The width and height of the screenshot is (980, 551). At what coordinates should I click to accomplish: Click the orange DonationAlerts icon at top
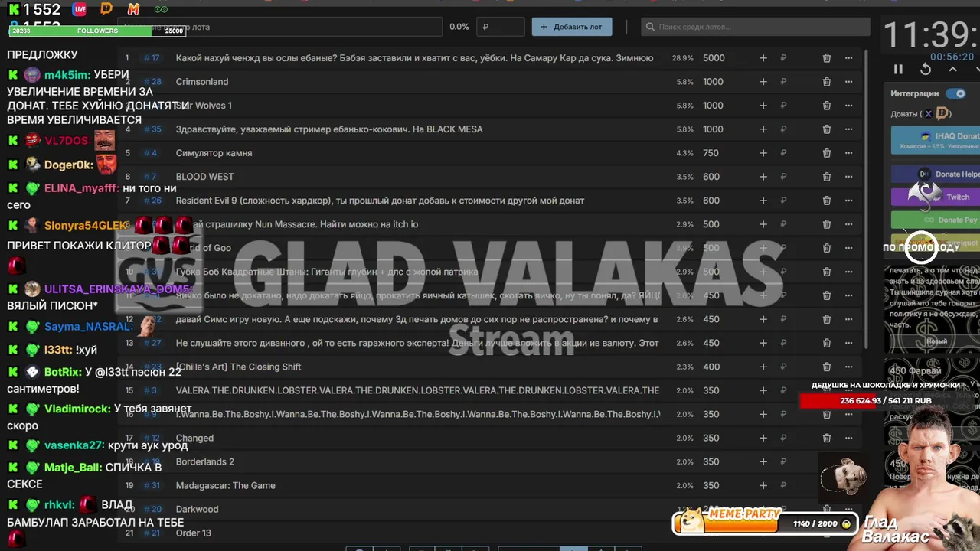pyautogui.click(x=106, y=9)
